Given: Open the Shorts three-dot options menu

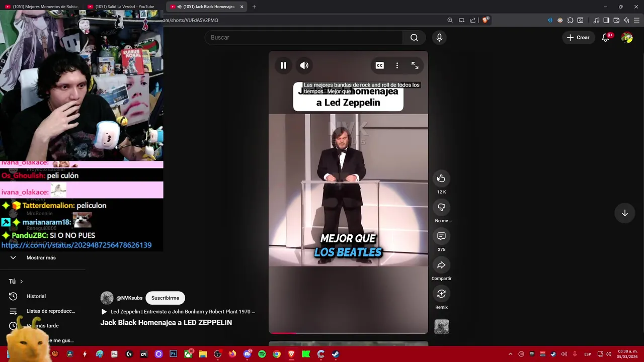Looking at the screenshot, I should 397,65.
